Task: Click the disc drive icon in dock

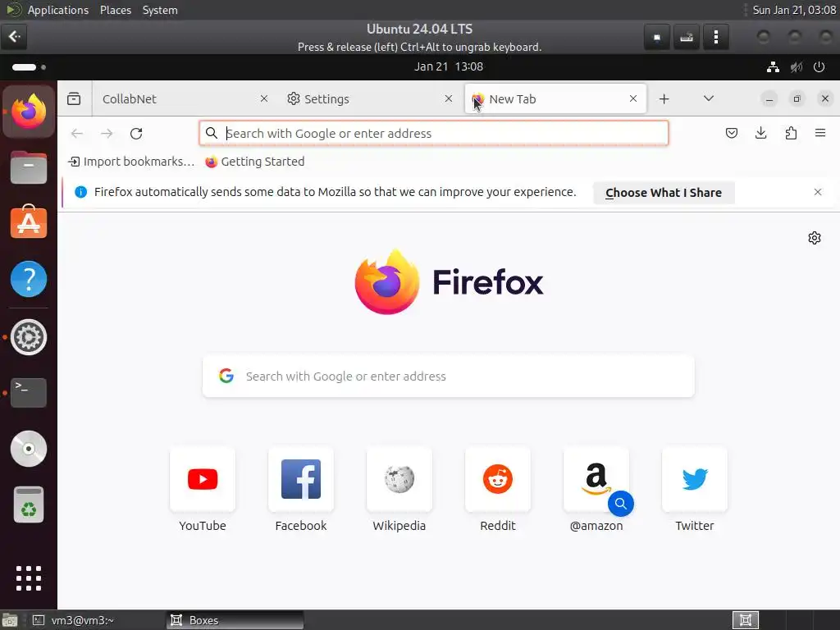Action: click(29, 449)
